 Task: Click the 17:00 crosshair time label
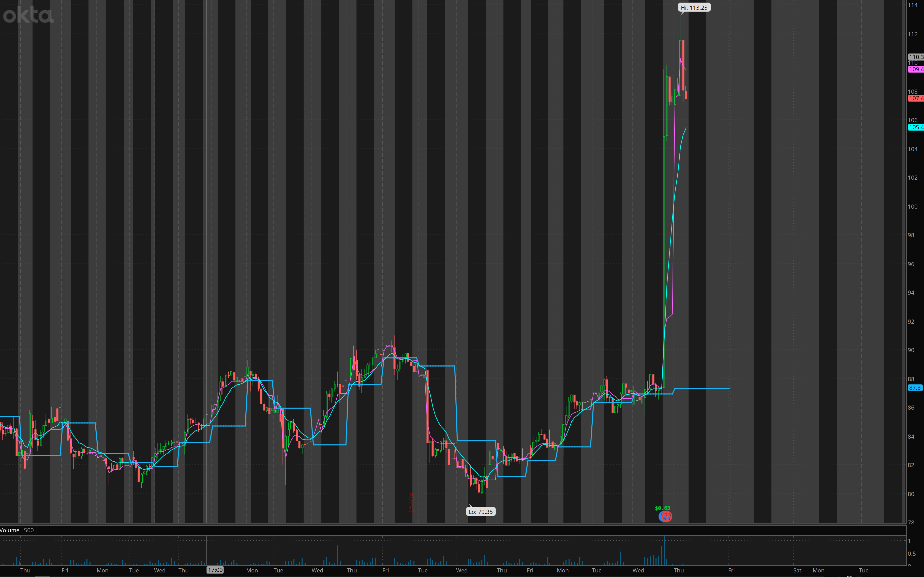[215, 570]
